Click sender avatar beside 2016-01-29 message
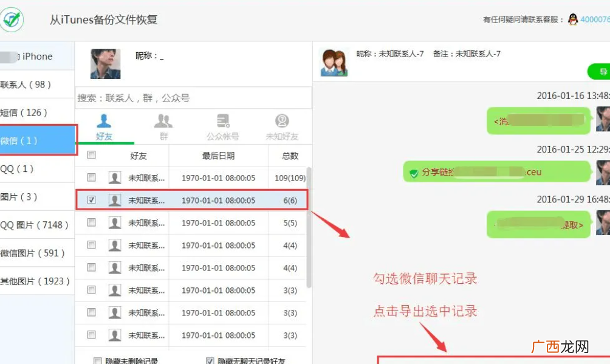 point(603,222)
